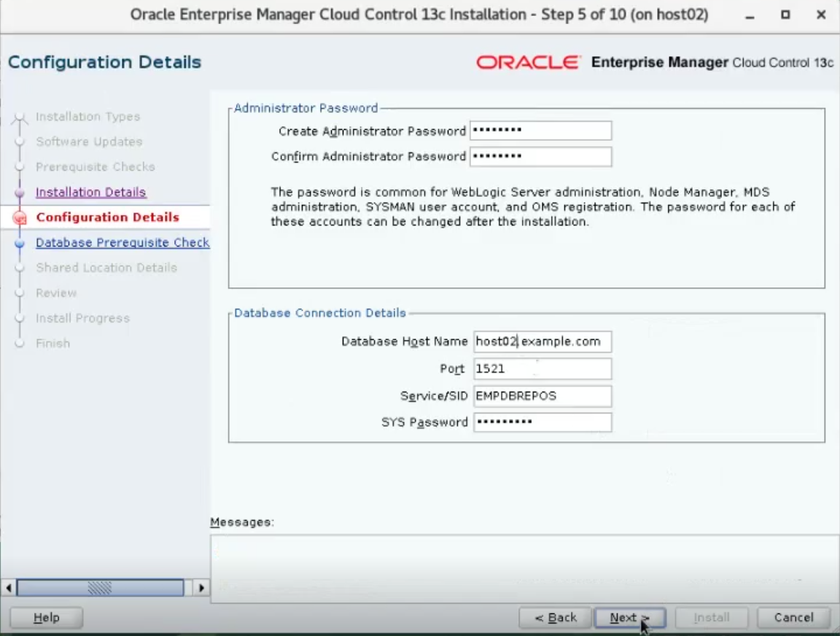Image resolution: width=840 pixels, height=636 pixels.
Task: Click the Port label
Action: 452,368
